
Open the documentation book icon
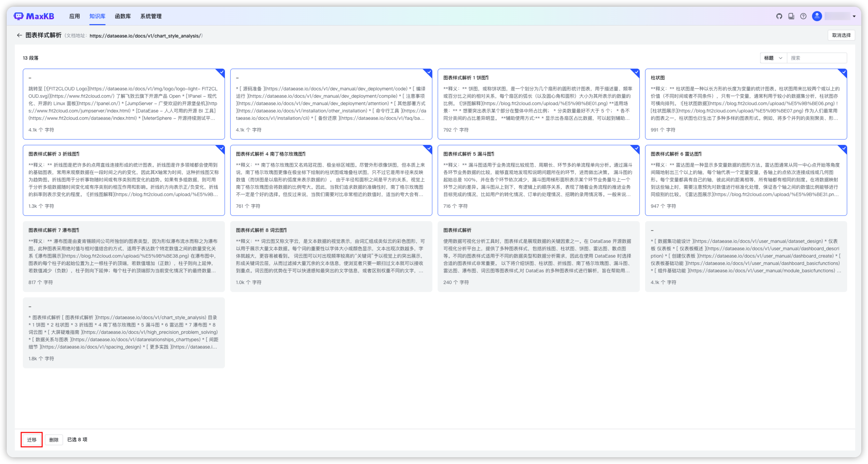click(x=791, y=16)
